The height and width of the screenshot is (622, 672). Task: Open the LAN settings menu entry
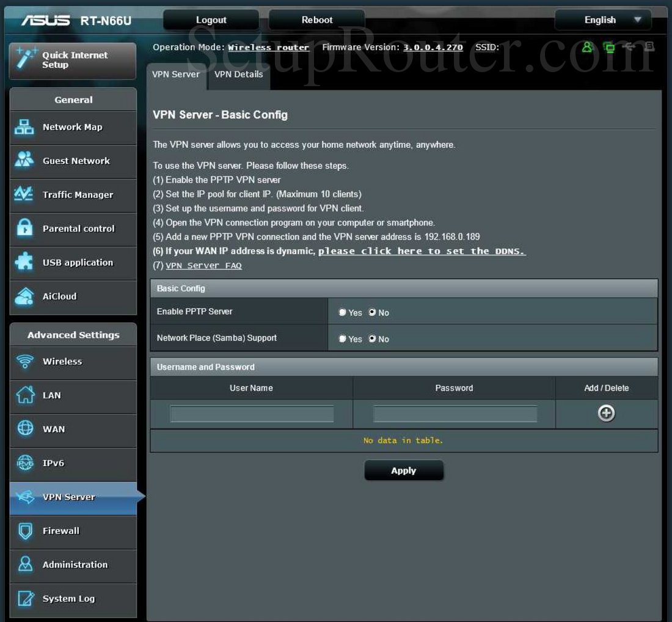73,396
